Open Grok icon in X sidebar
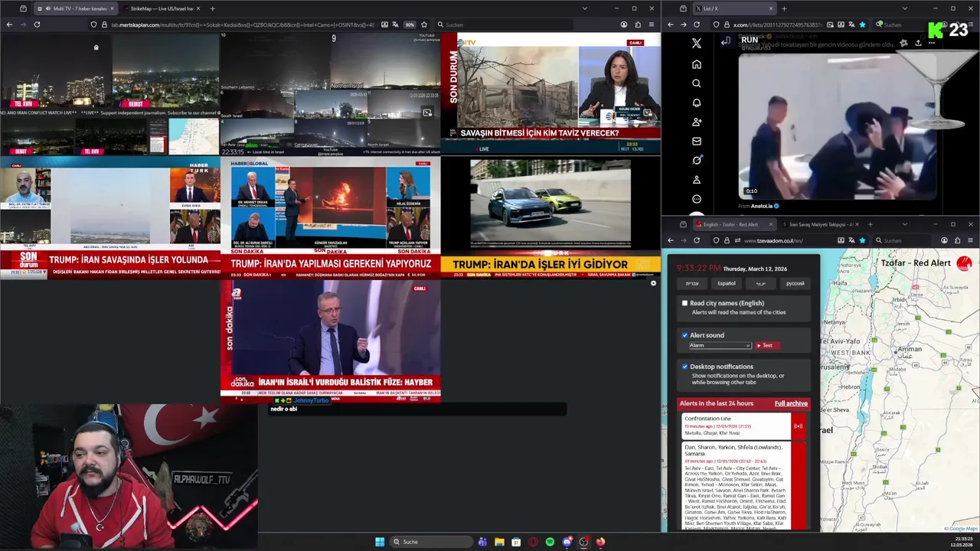980x551 pixels. [696, 160]
